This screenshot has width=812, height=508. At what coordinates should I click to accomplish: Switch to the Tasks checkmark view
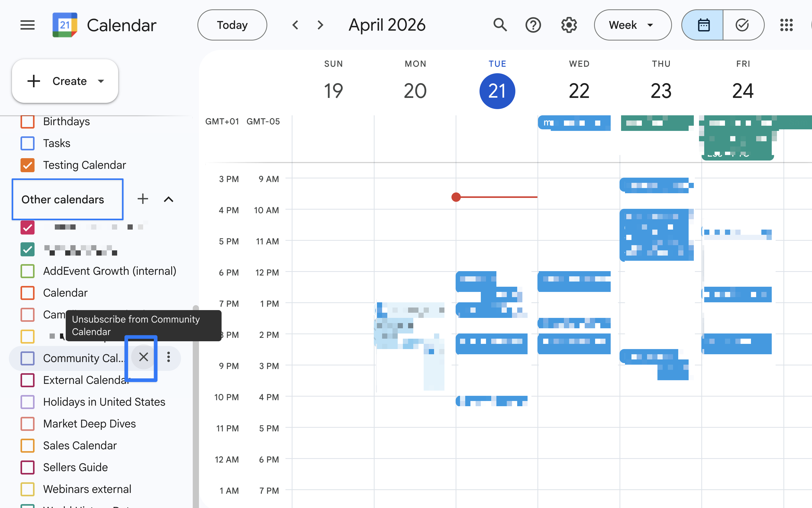coord(742,25)
